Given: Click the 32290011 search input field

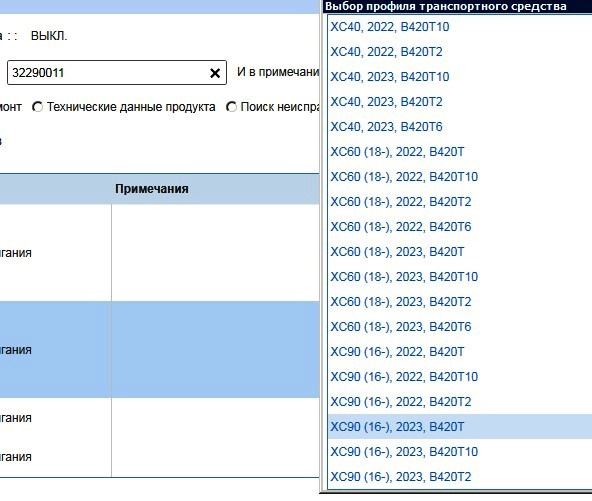Looking at the screenshot, I should click(117, 72).
